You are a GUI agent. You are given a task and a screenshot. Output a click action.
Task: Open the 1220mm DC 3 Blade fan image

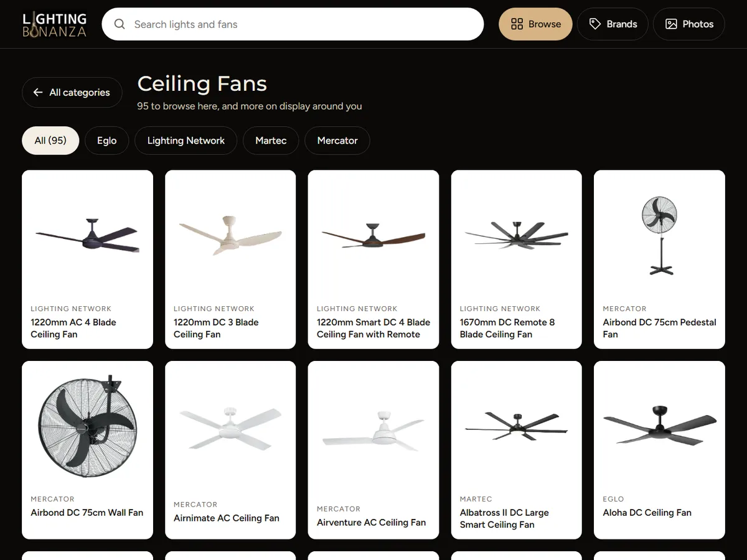point(230,235)
